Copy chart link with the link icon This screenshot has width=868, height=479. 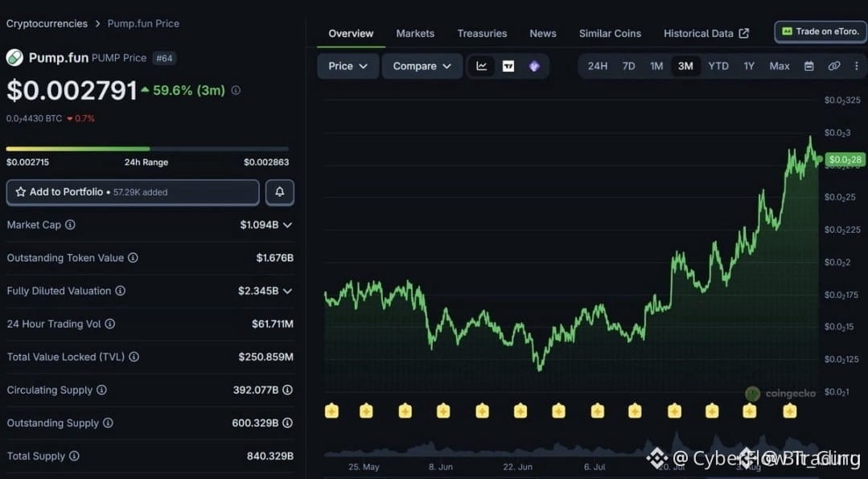click(x=833, y=67)
